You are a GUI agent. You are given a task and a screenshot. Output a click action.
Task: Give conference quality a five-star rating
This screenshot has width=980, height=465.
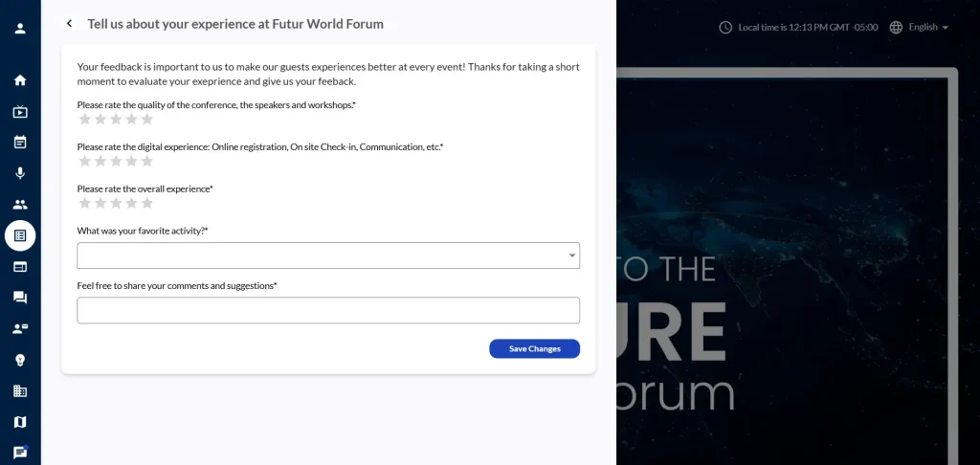pos(146,120)
